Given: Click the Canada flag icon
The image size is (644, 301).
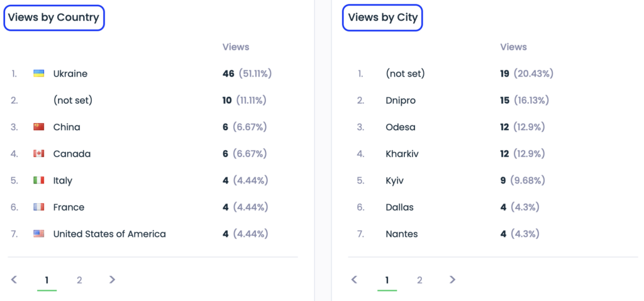Looking at the screenshot, I should tap(38, 154).
